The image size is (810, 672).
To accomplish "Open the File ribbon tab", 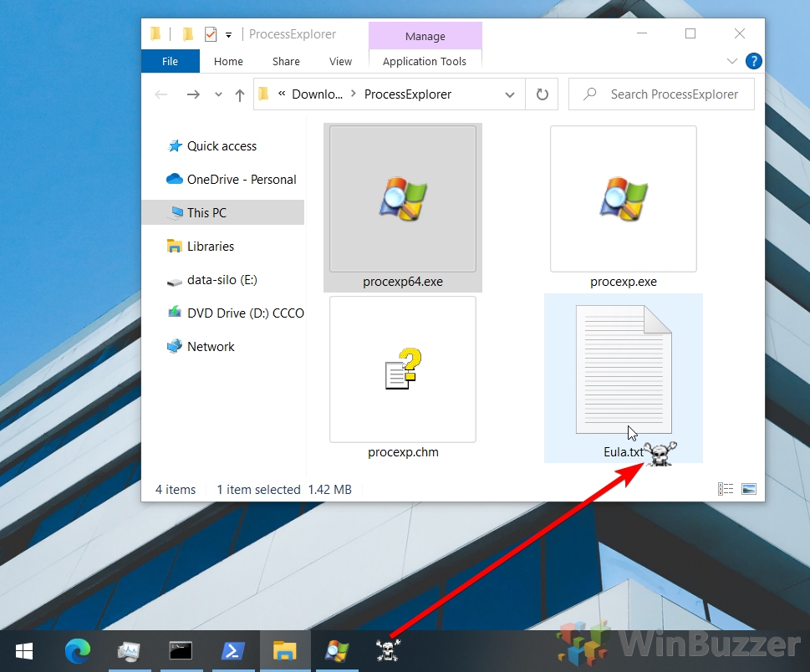I will [170, 62].
